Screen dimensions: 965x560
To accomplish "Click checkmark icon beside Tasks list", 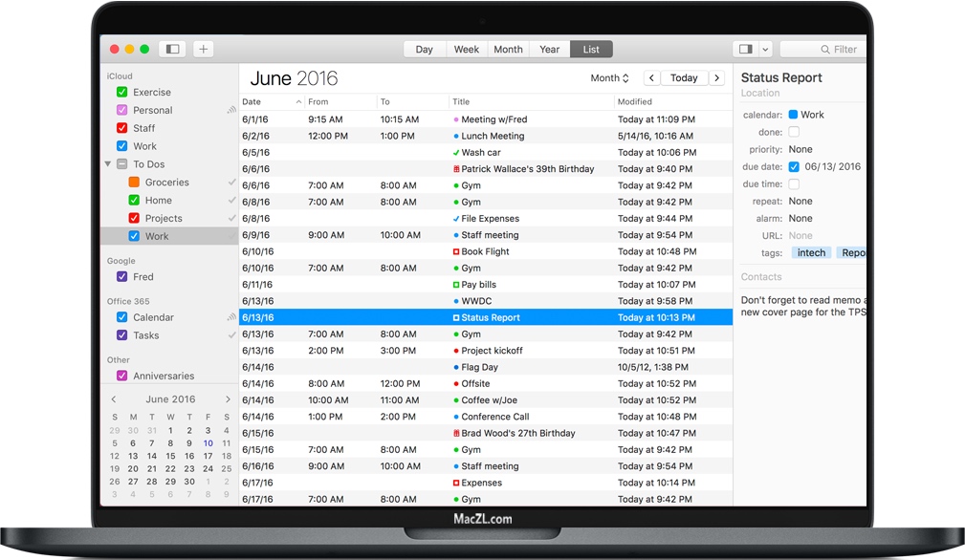I will (x=231, y=335).
